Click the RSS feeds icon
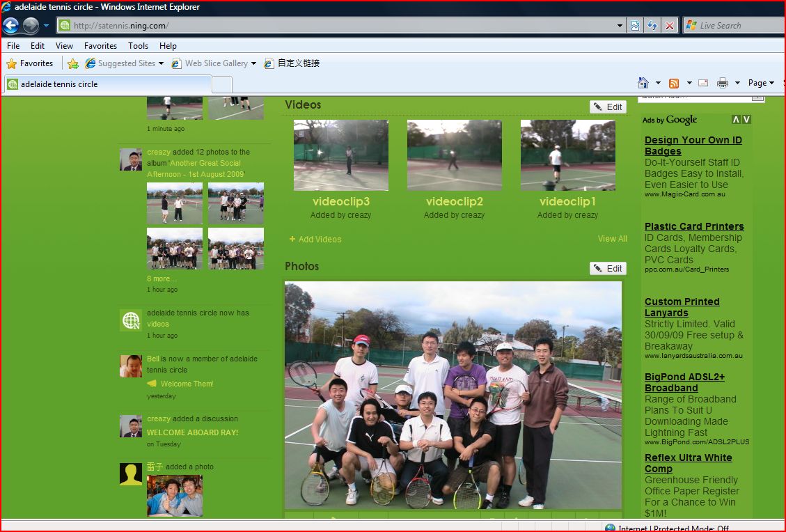Screen dimensions: 786x532 [x=674, y=83]
